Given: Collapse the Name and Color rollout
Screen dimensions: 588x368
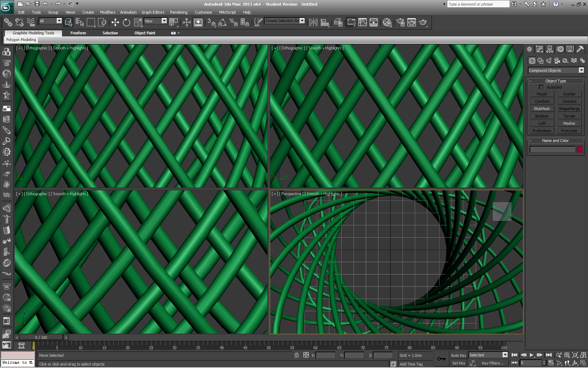Looking at the screenshot, I should click(x=555, y=141).
